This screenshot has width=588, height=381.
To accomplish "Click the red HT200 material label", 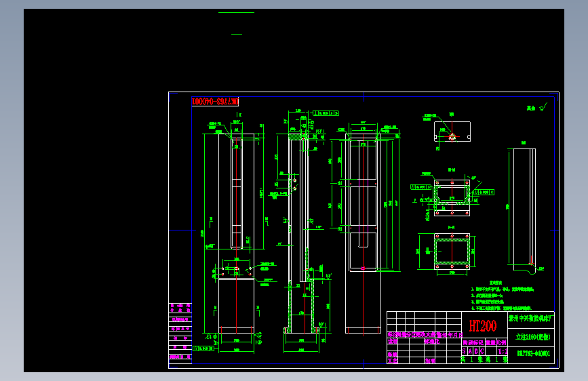I will pos(483,325).
